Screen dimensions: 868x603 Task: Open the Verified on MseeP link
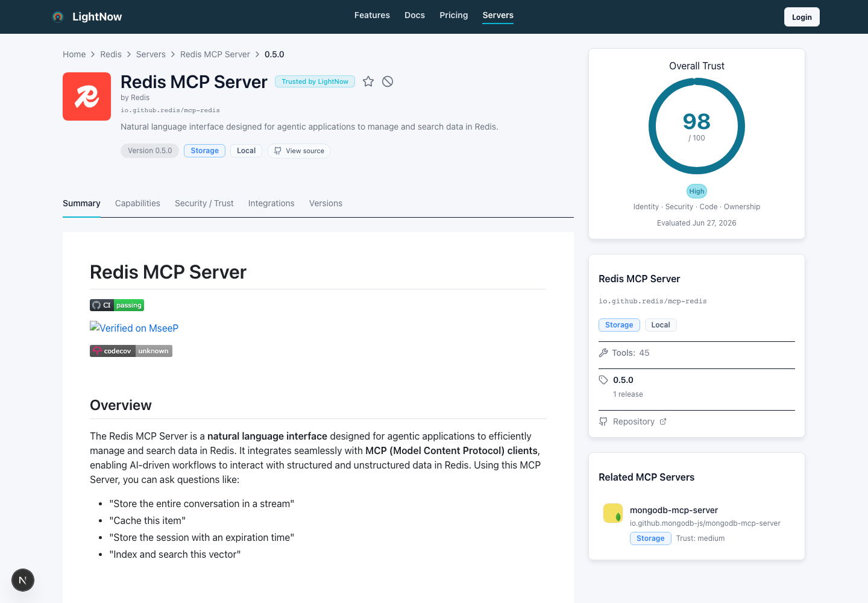[x=134, y=328]
